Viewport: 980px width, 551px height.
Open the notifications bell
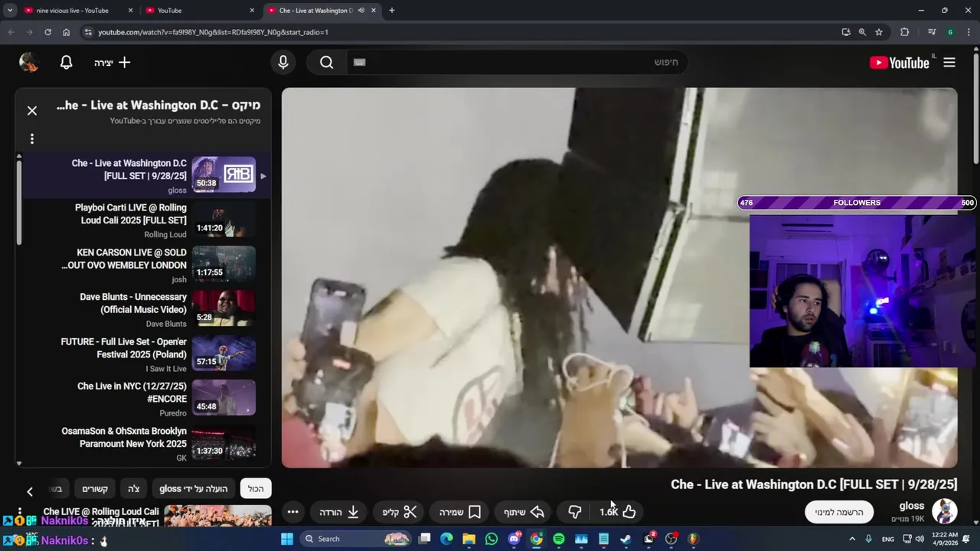(x=67, y=63)
